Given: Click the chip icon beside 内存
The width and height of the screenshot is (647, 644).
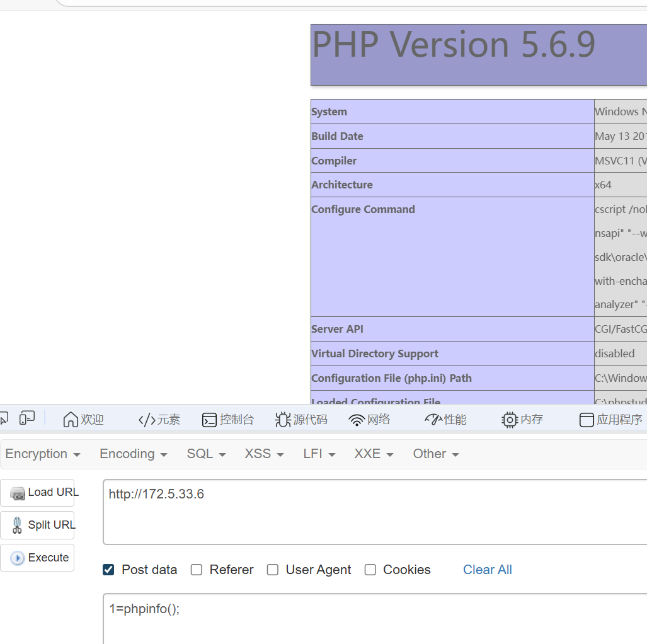Looking at the screenshot, I should pyautogui.click(x=510, y=420).
